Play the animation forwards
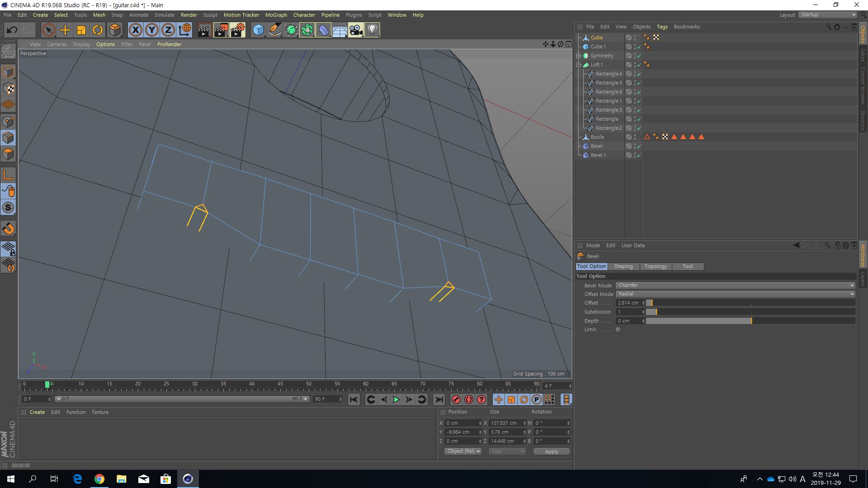The width and height of the screenshot is (868, 488). [396, 399]
